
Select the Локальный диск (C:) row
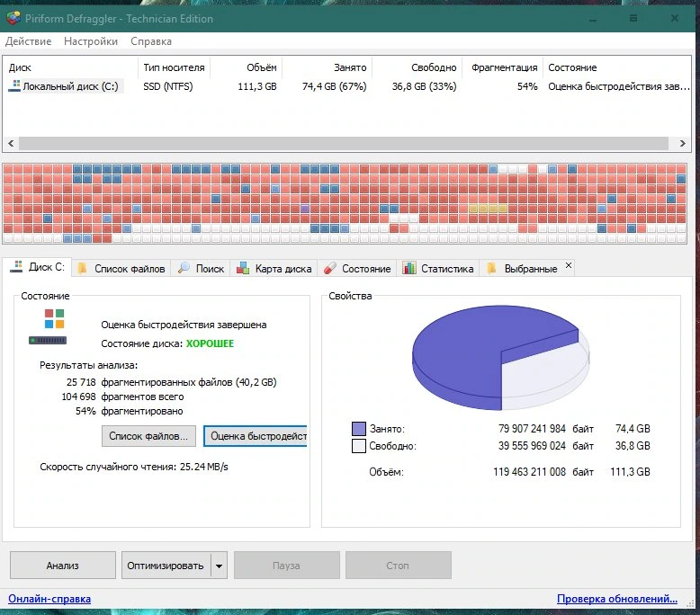(349, 86)
